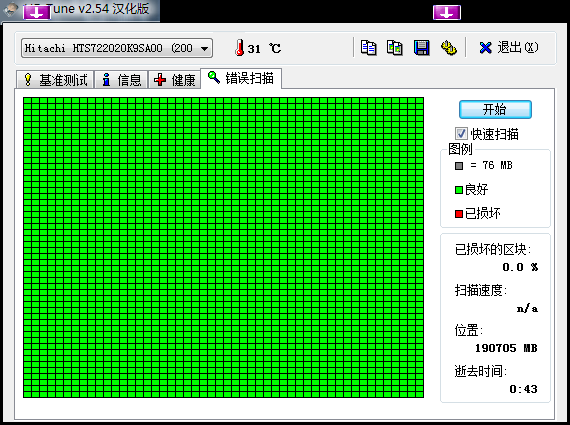Click the red thermometer temperature icon

click(239, 48)
